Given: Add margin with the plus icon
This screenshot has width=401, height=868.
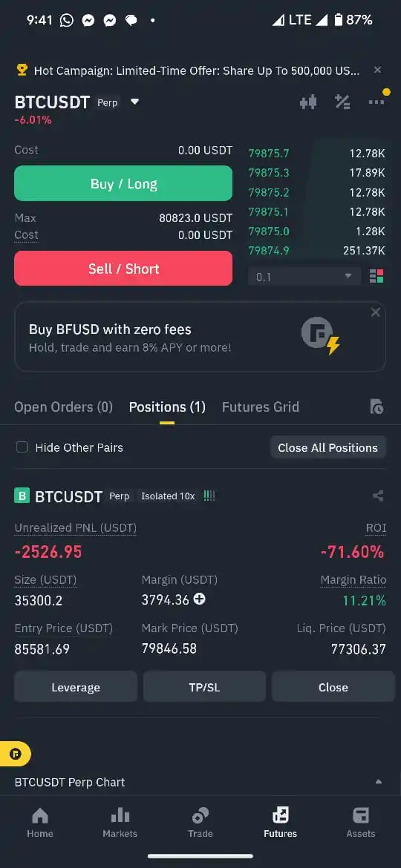Looking at the screenshot, I should coord(200,599).
